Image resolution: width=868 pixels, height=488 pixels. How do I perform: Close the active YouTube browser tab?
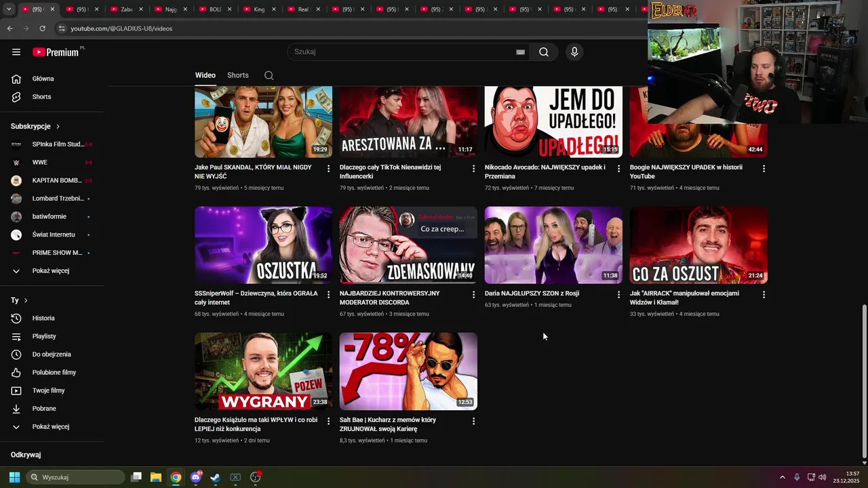tap(52, 9)
